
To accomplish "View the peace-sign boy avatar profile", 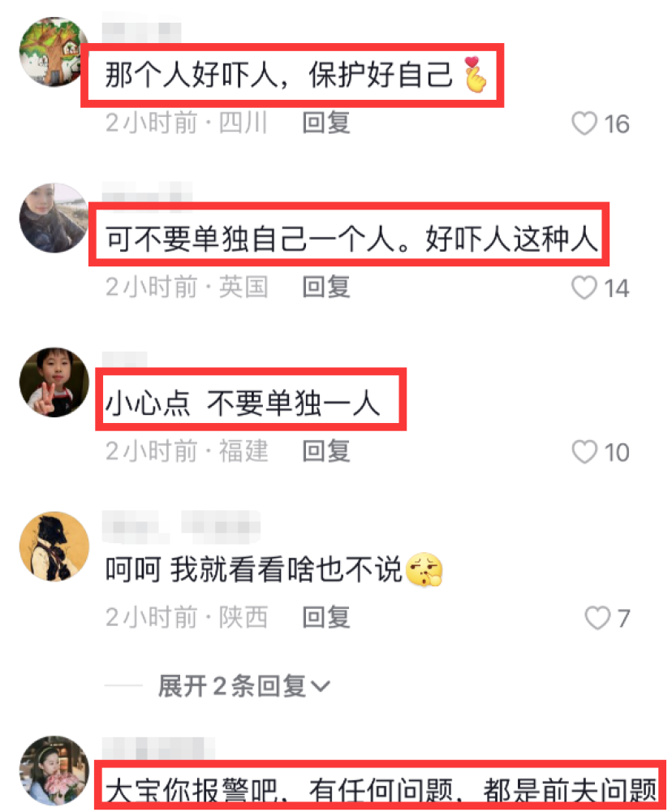I will (x=54, y=382).
